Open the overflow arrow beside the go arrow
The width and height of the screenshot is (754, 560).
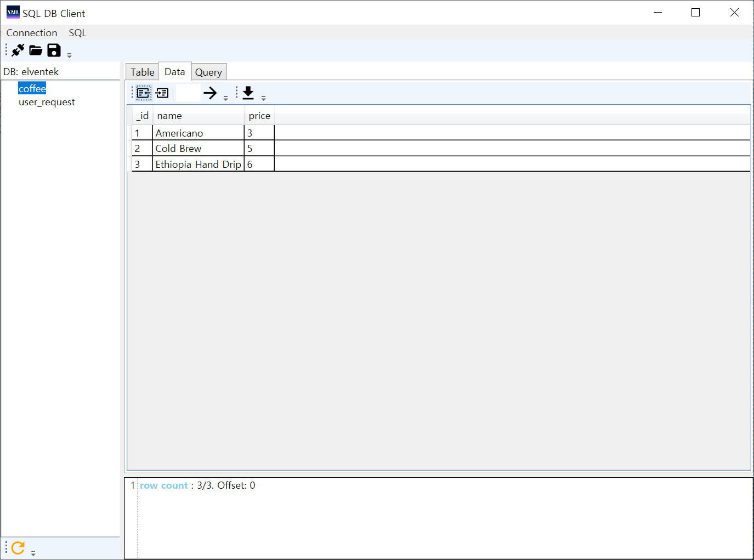pos(226,98)
